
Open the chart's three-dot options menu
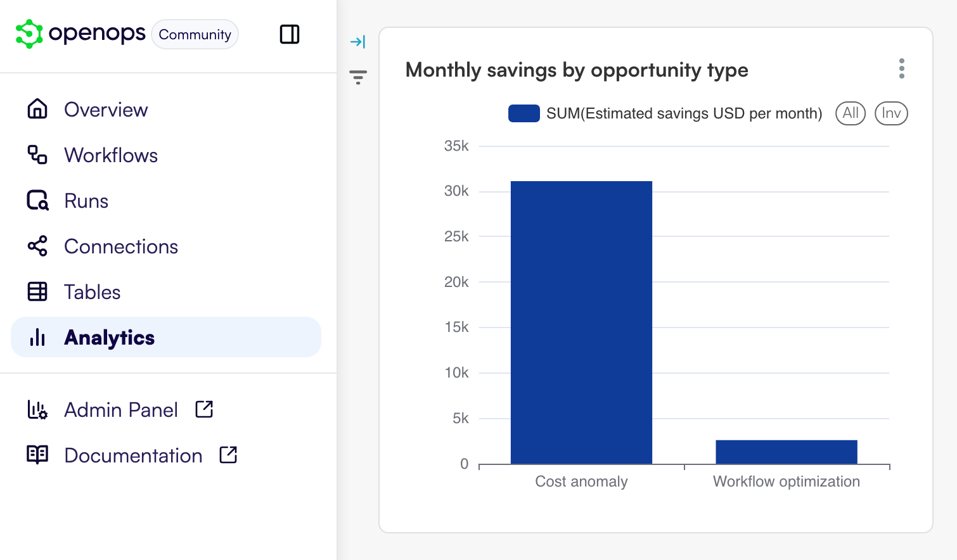click(901, 69)
